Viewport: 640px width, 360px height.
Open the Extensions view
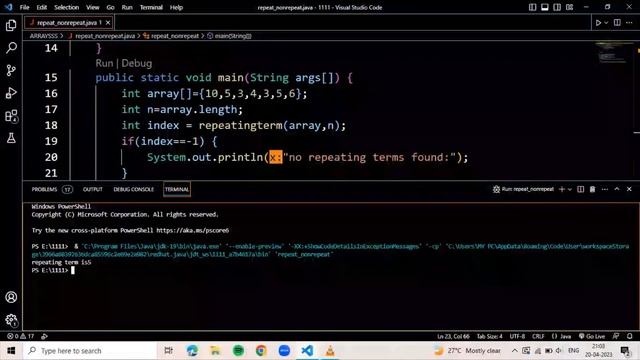click(11, 116)
